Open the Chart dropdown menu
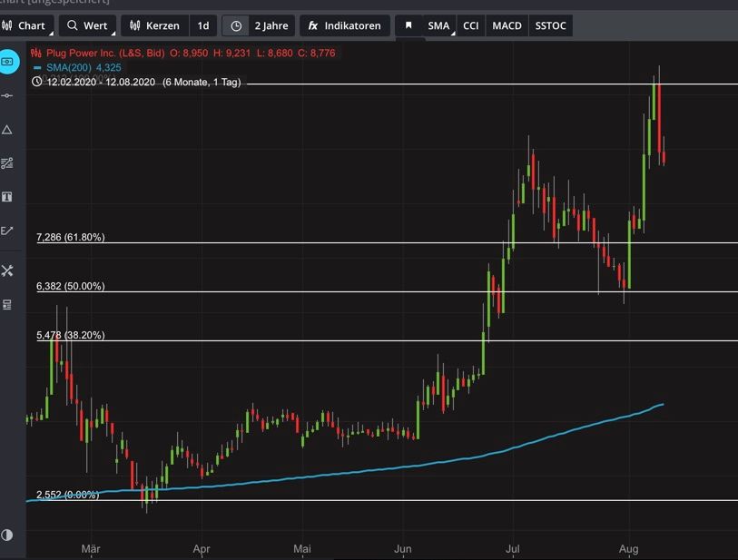The width and height of the screenshot is (738, 560). 26,25
